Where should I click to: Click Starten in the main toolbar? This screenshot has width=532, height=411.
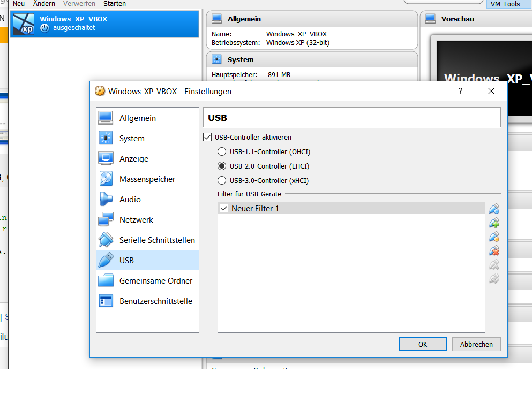point(115,4)
